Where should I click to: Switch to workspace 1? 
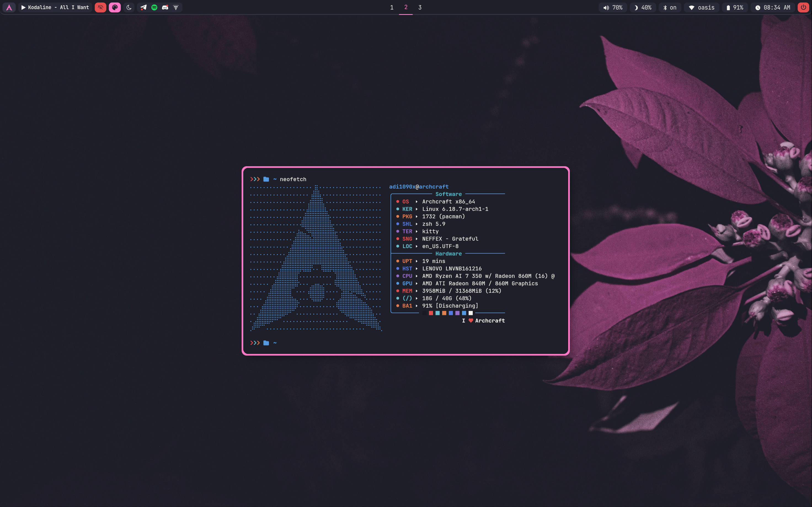pyautogui.click(x=392, y=7)
